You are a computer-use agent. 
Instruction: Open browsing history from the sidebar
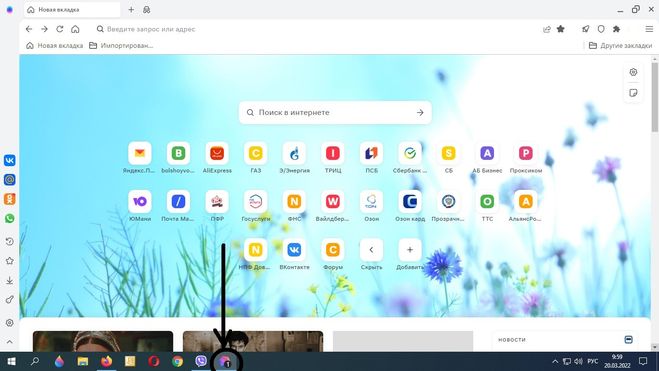(x=9, y=242)
